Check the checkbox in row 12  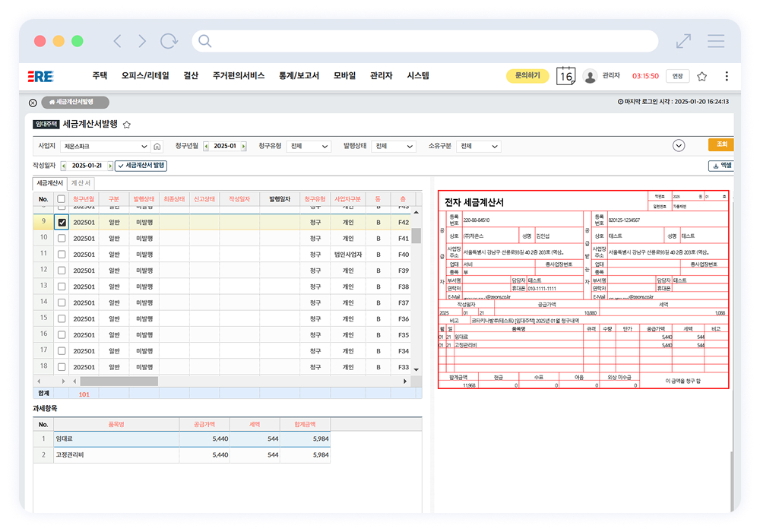(62, 270)
